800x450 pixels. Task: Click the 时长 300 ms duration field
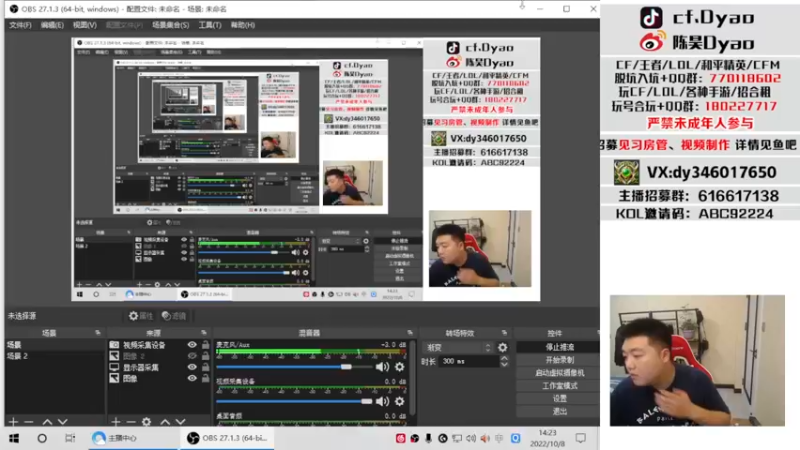point(469,361)
